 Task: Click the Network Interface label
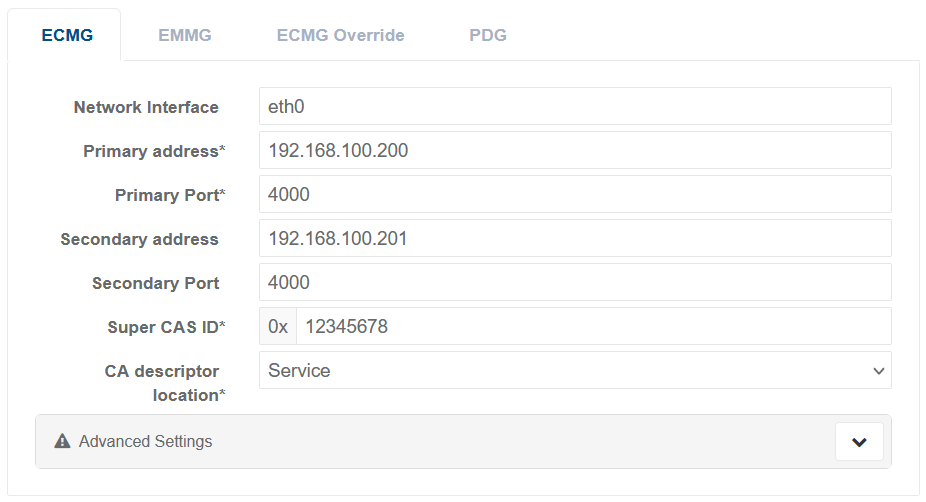(x=146, y=107)
